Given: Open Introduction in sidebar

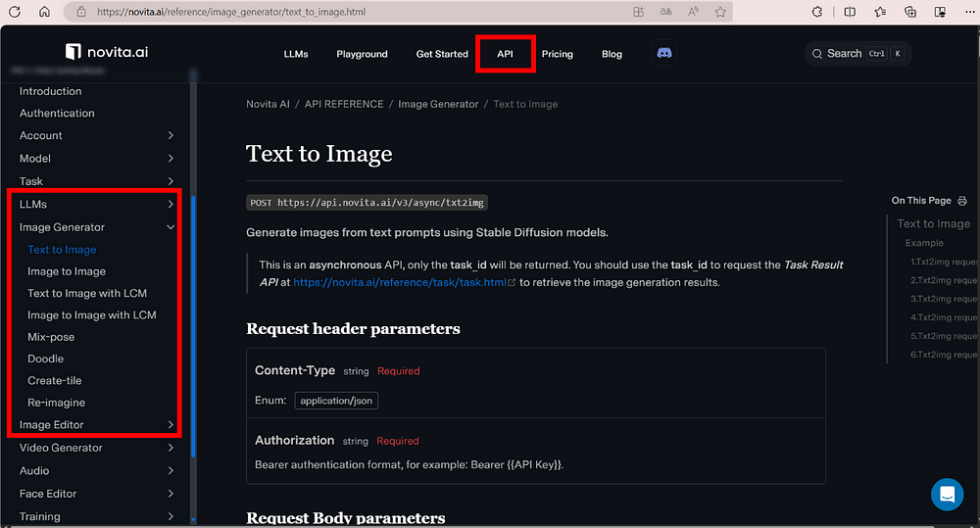Looking at the screenshot, I should tap(51, 91).
